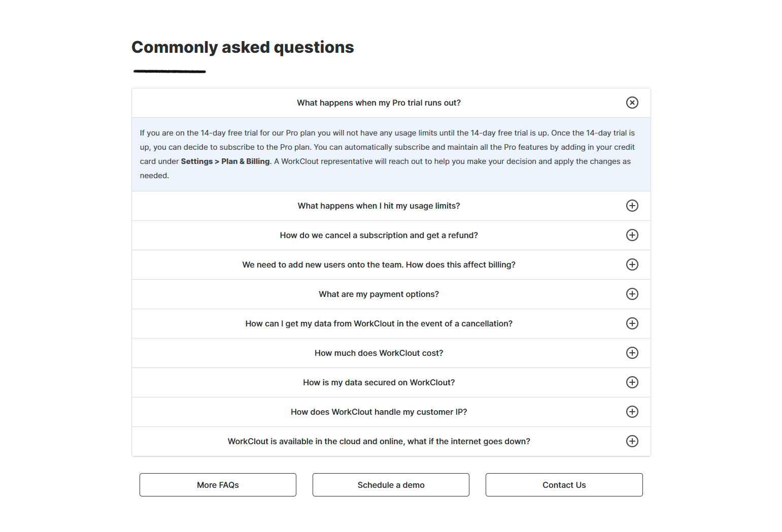Click the underline stroke below the heading
The image size is (782, 532).
(168, 71)
